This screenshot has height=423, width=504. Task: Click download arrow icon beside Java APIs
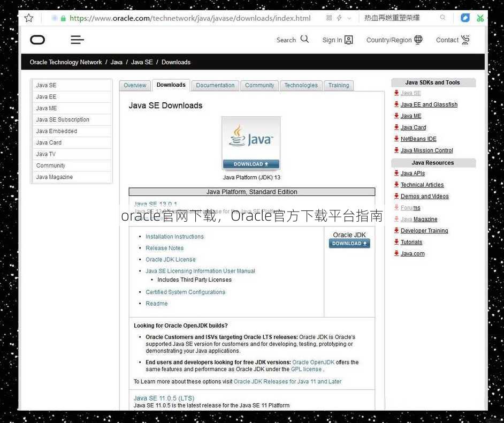click(x=396, y=173)
